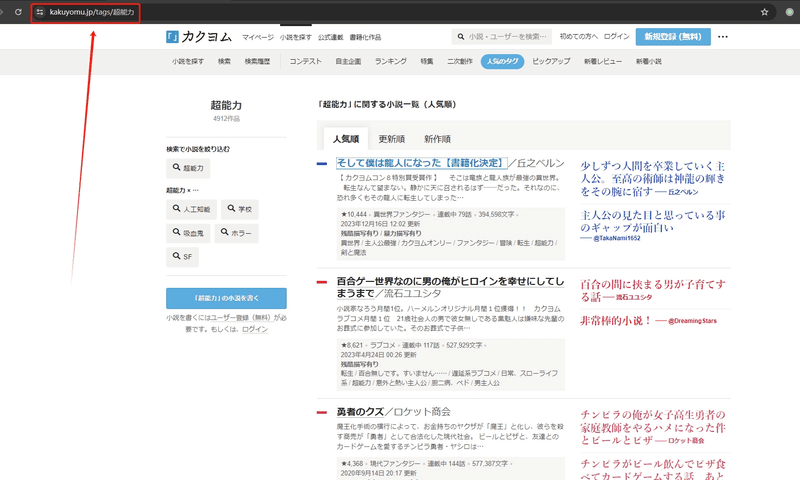Open author 丘之ベルン beside the first novel title
The image size is (800, 480).
pos(541,163)
